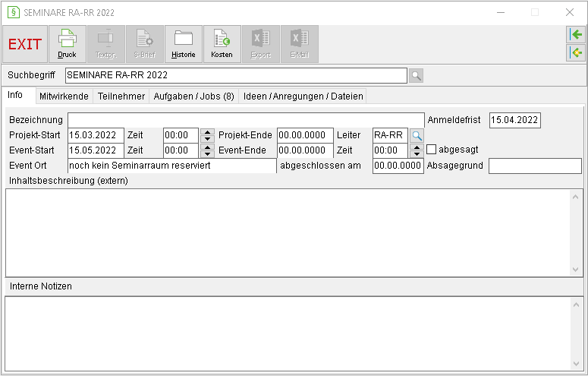This screenshot has height=376, width=588.
Task: Open Leiter lookup magnifier icon
Action: (417, 135)
